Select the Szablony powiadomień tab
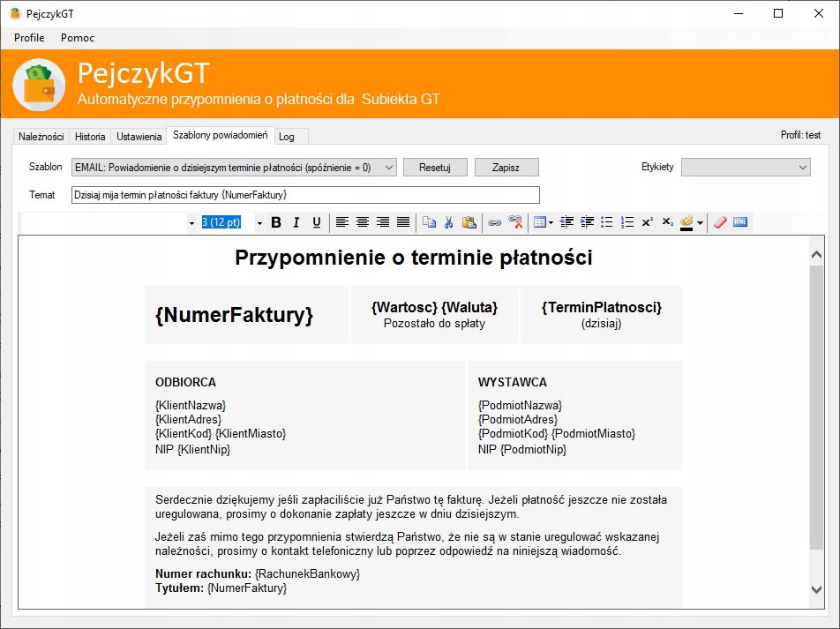This screenshot has height=629, width=840. tap(221, 135)
